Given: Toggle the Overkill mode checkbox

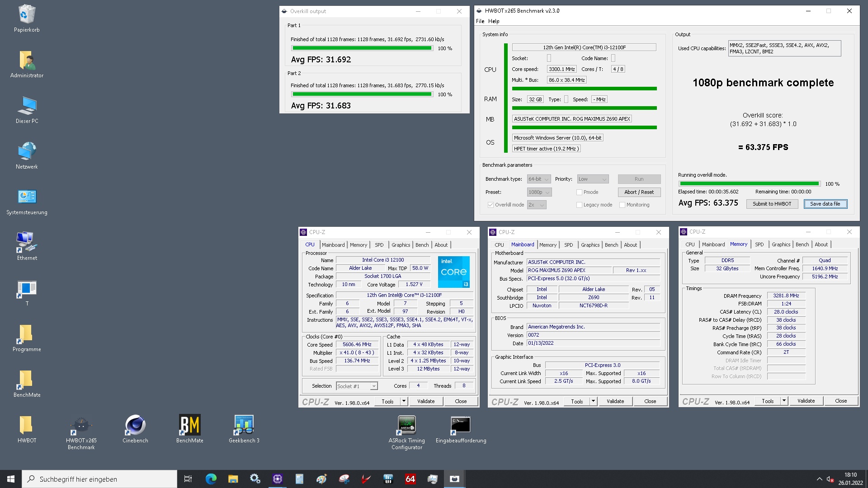Looking at the screenshot, I should click(491, 205).
